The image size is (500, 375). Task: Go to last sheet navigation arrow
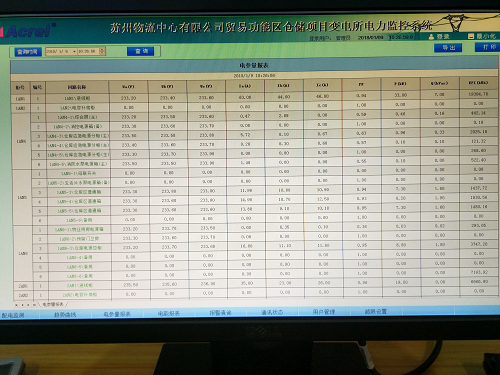(34, 305)
